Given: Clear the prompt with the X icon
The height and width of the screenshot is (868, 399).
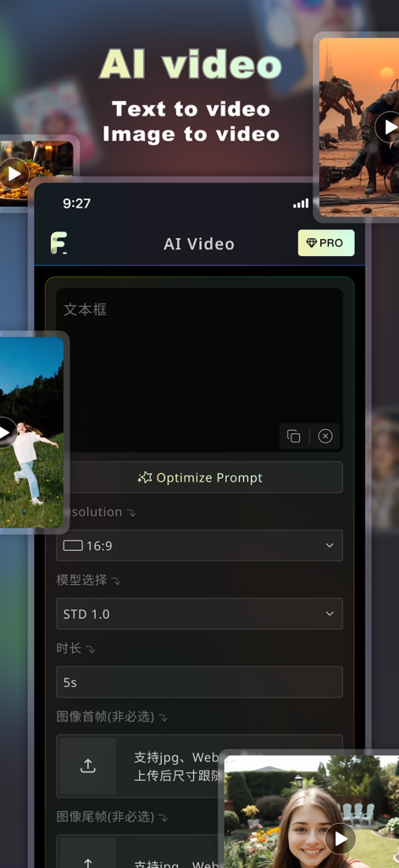Looking at the screenshot, I should tap(325, 437).
